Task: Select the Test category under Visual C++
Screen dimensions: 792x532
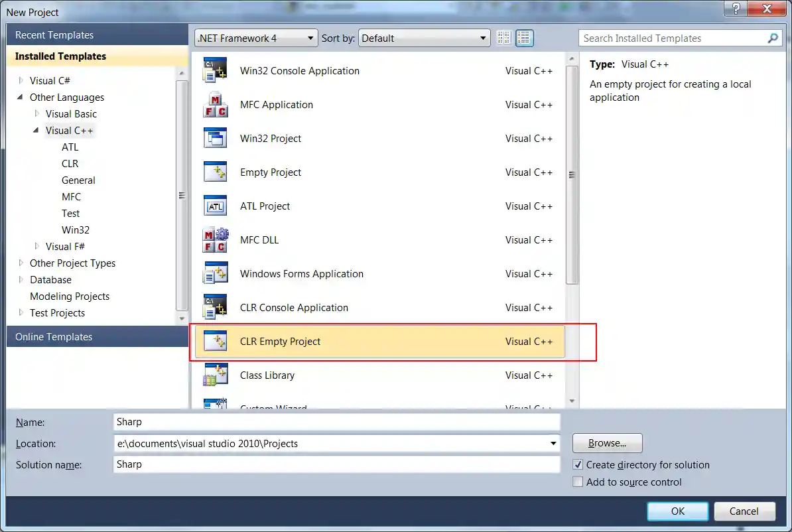Action: pyautogui.click(x=71, y=213)
